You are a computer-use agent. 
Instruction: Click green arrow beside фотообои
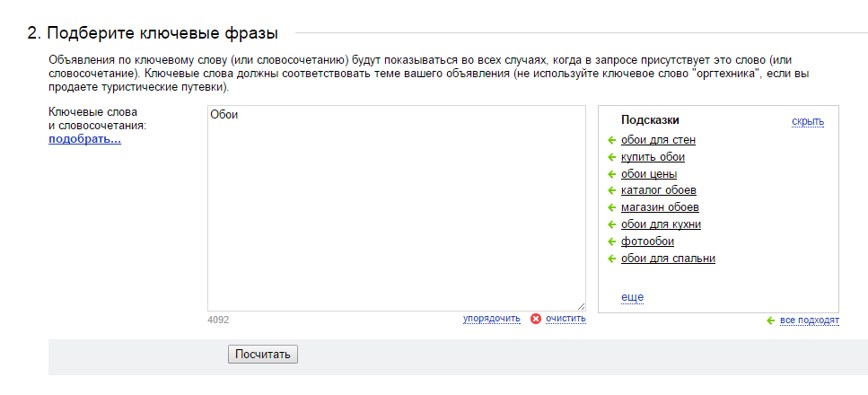click(x=611, y=241)
